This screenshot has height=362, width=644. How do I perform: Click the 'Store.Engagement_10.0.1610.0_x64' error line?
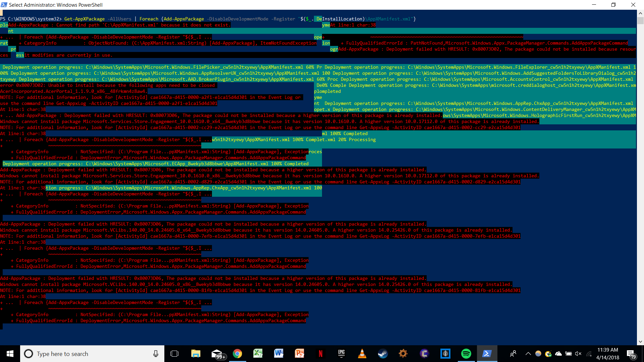(x=270, y=122)
